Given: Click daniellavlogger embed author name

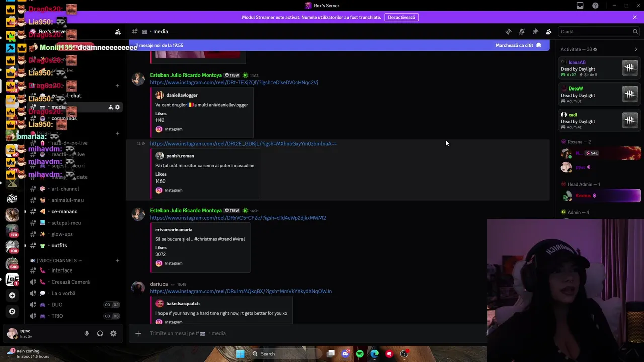Looking at the screenshot, I should click(182, 95).
